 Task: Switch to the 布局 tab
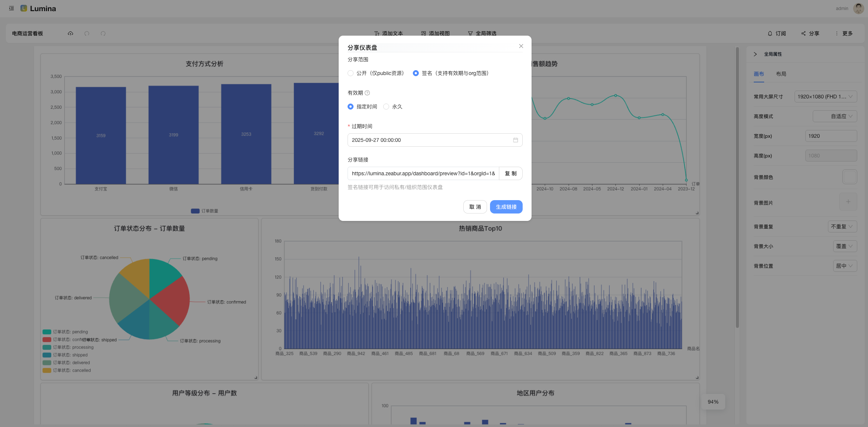(781, 74)
